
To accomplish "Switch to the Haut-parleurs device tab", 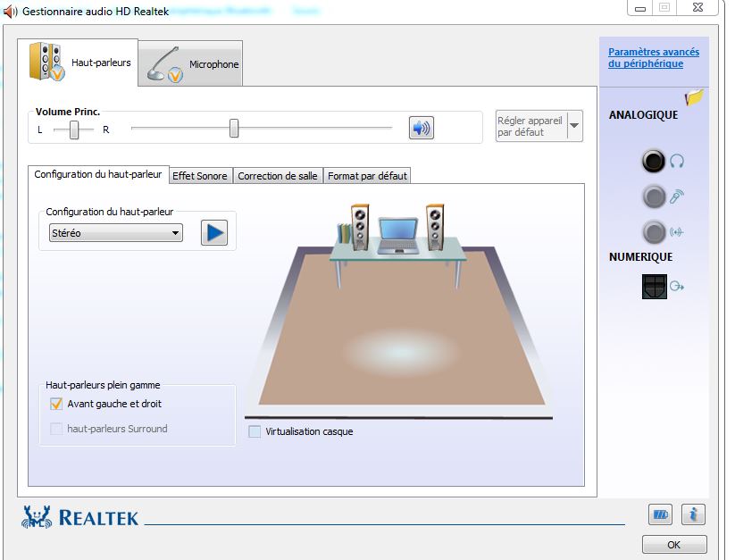I will coord(79,63).
